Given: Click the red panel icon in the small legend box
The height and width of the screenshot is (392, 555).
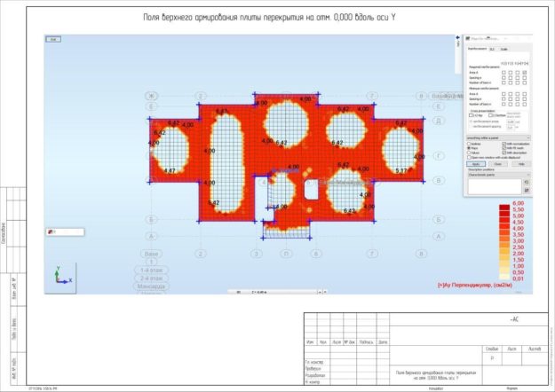Looking at the screenshot, I should click(51, 232).
